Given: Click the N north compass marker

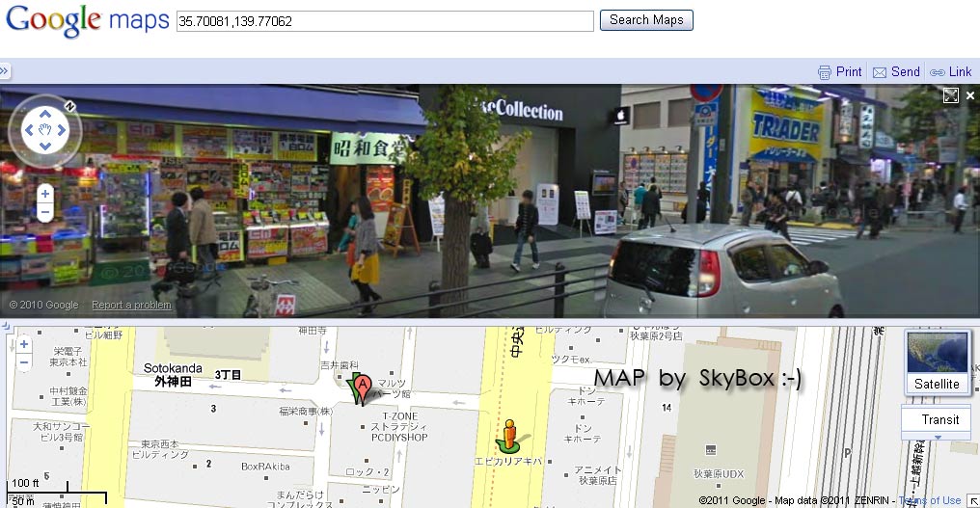Looking at the screenshot, I should click(69, 106).
